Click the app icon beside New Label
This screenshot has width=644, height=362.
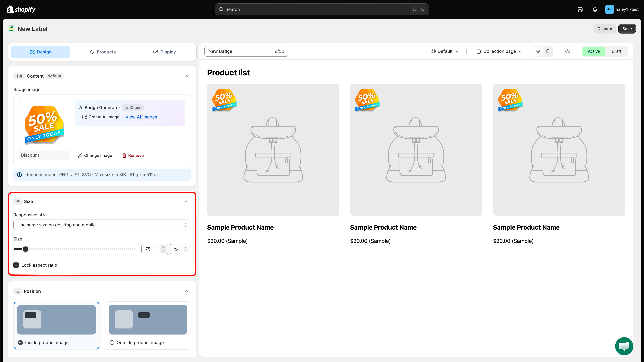click(x=11, y=29)
